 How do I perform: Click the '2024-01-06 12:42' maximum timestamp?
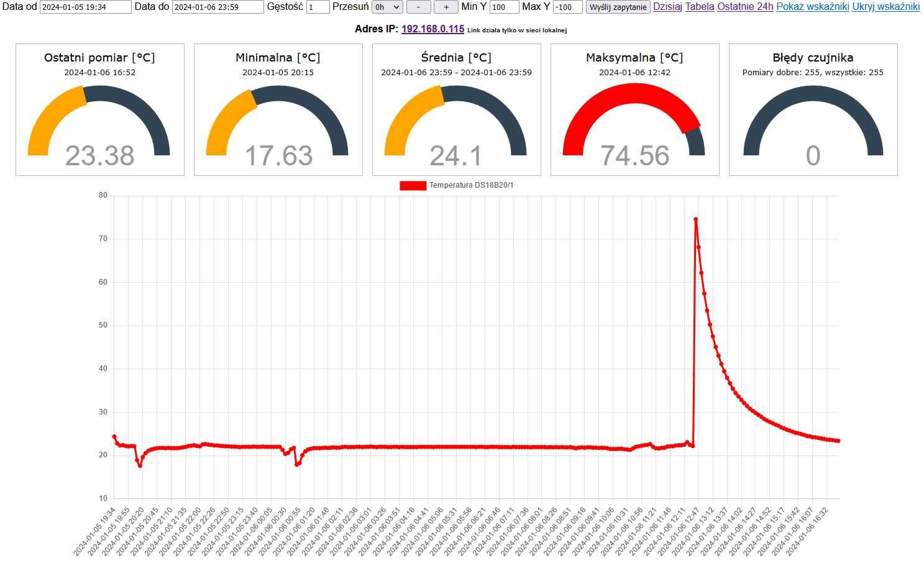point(634,73)
